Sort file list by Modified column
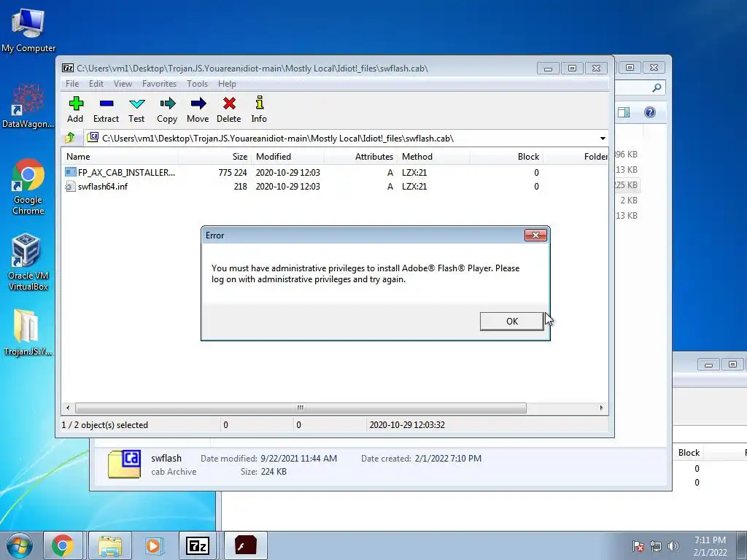Viewport: 747px width, 560px height. (x=287, y=157)
